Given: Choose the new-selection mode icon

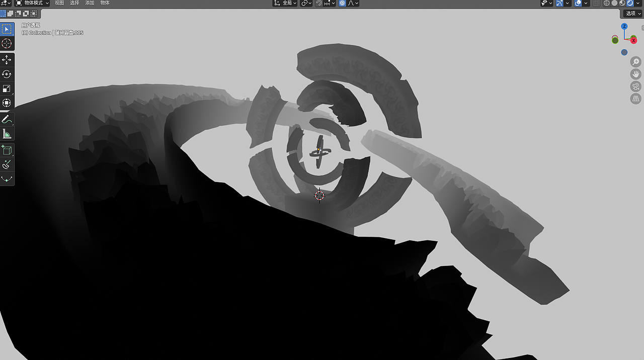Looking at the screenshot, I should pyautogui.click(x=3, y=14).
